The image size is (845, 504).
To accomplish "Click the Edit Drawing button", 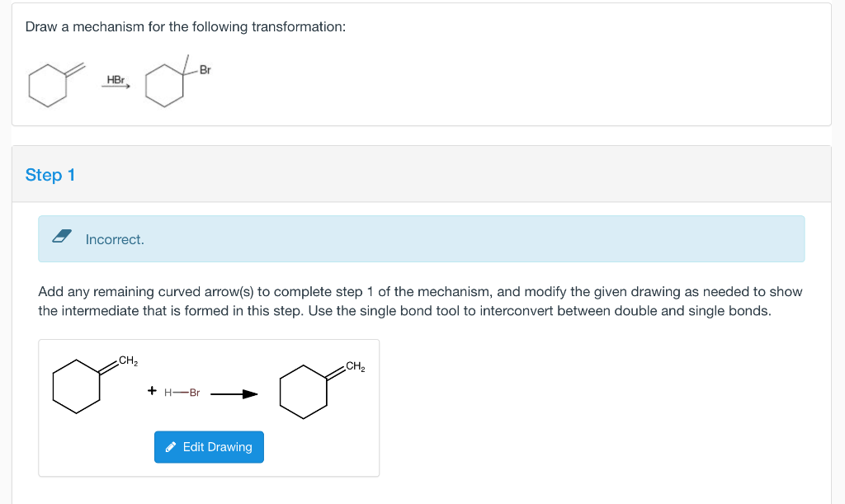I will [209, 447].
